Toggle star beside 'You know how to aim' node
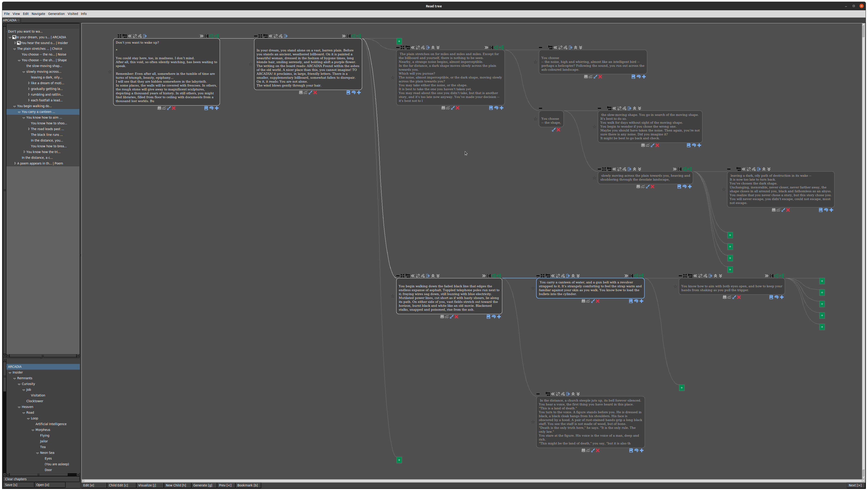 [675, 287]
